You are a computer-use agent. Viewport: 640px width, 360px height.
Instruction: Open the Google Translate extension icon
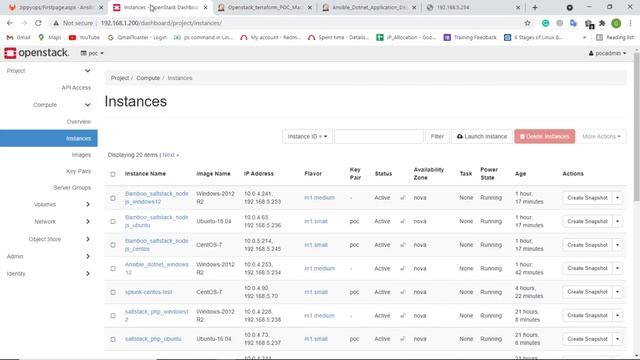coord(573,23)
